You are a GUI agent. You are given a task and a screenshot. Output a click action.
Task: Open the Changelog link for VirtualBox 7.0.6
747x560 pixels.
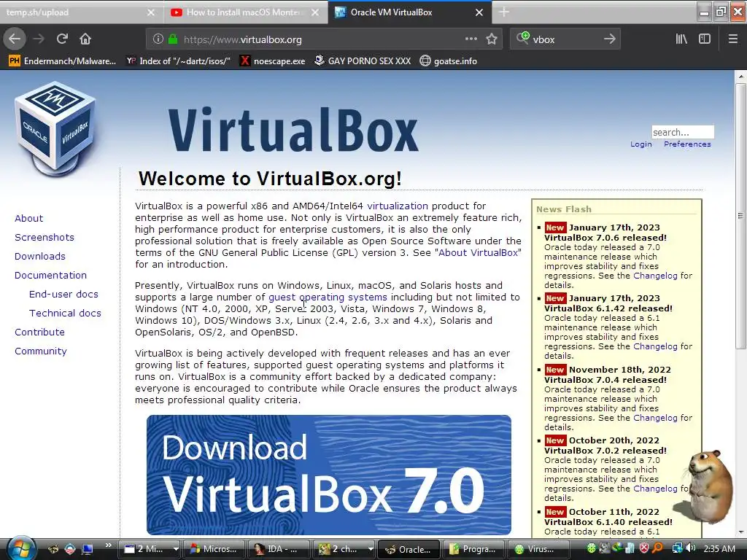[655, 276]
